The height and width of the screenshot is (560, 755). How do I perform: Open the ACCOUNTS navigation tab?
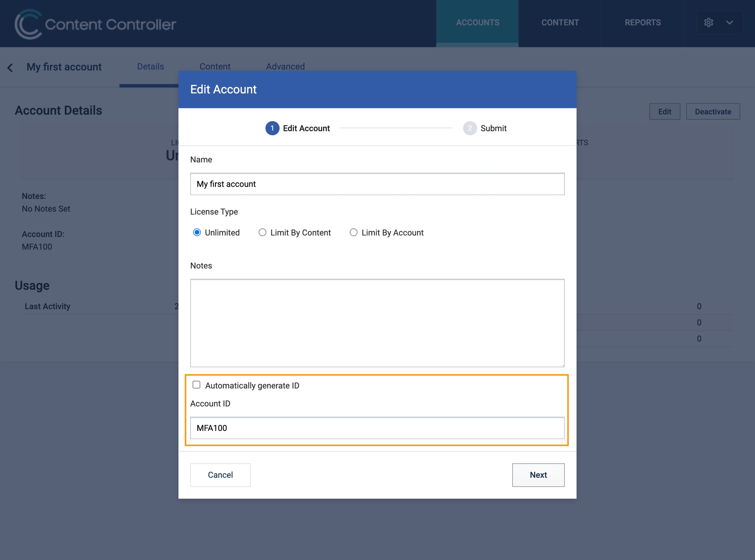[477, 23]
